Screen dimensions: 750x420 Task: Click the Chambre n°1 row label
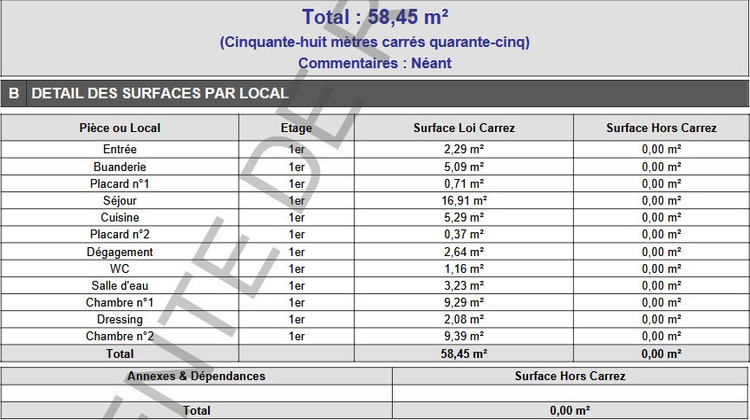click(x=120, y=303)
